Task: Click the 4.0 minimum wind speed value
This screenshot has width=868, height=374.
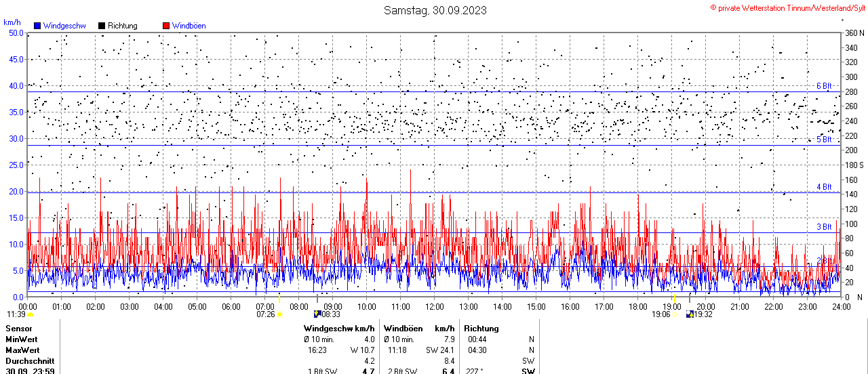Action: click(370, 339)
